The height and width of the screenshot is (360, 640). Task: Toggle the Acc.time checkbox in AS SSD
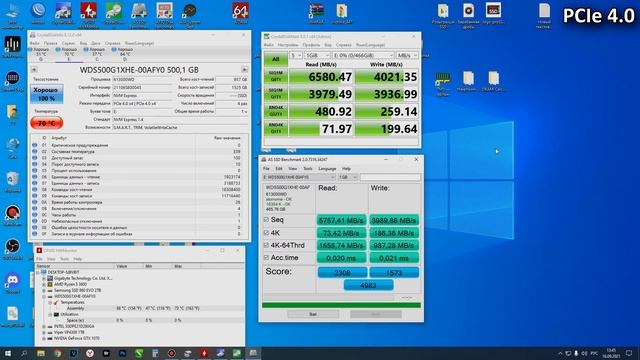tap(267, 258)
